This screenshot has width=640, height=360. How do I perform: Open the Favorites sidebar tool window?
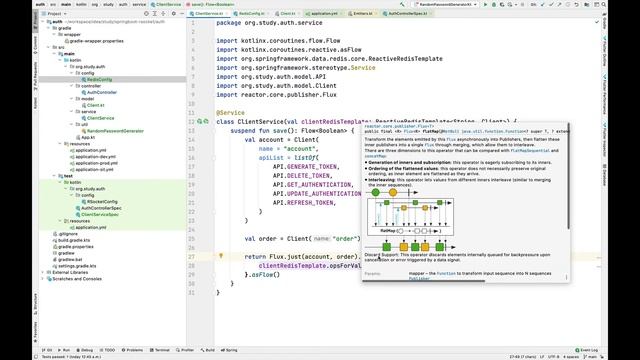click(x=36, y=331)
